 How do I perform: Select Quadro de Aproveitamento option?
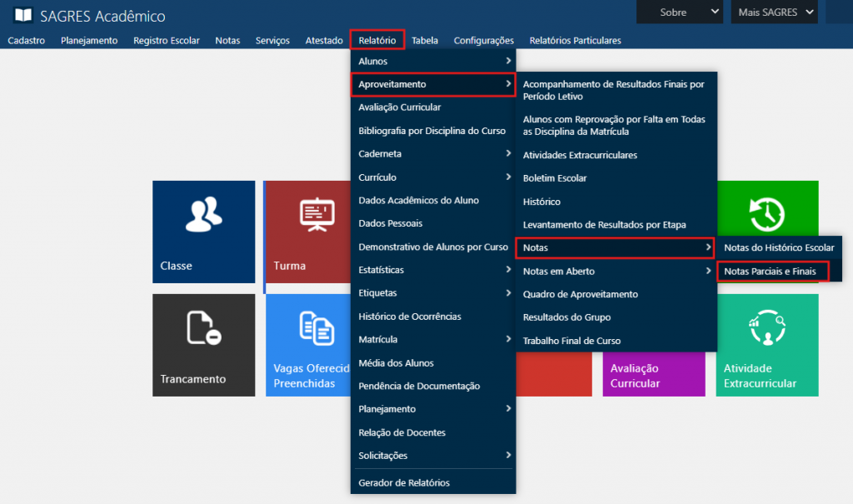[x=580, y=294]
